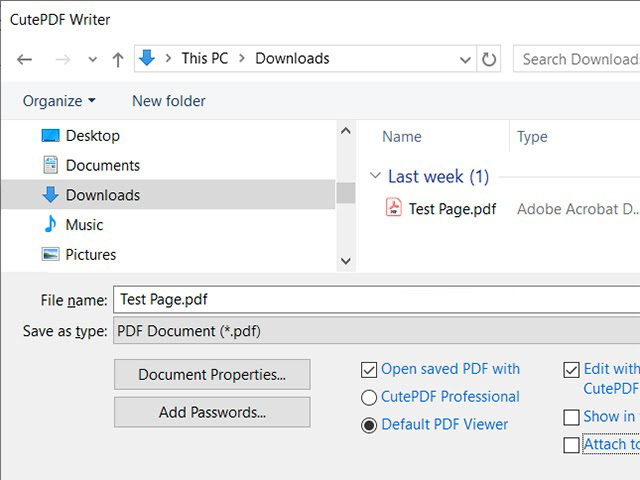Enable the Attach to checkbox
Image resolution: width=640 pixels, height=480 pixels.
click(571, 445)
